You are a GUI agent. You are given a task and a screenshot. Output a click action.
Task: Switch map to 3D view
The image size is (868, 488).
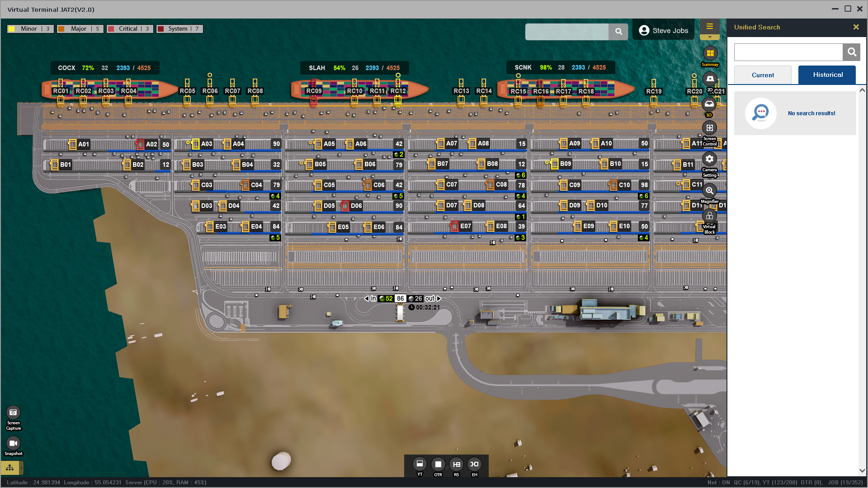(709, 105)
